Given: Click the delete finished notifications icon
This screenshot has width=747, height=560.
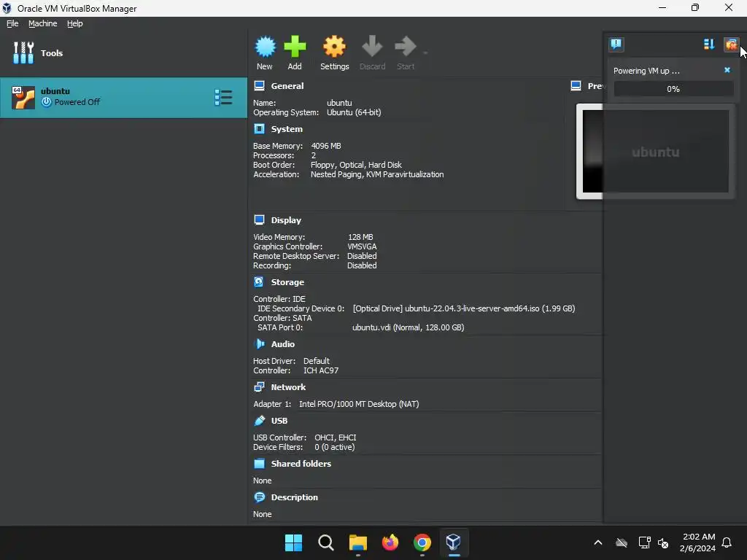Looking at the screenshot, I should [731, 44].
